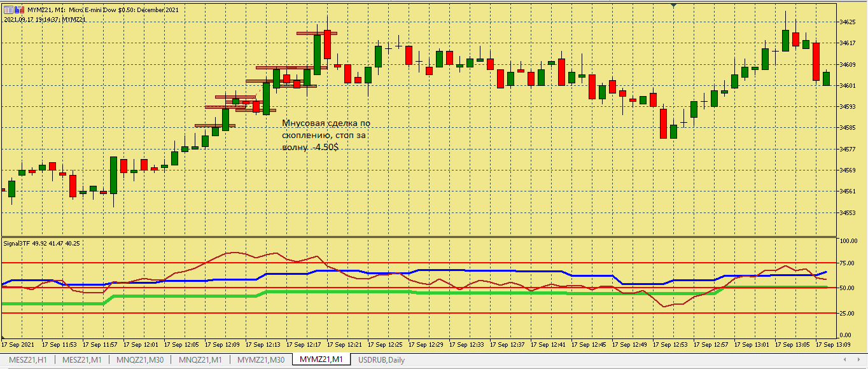868x369 pixels.
Task: Click the 75.00 indicator scale label
Action: click(x=848, y=263)
